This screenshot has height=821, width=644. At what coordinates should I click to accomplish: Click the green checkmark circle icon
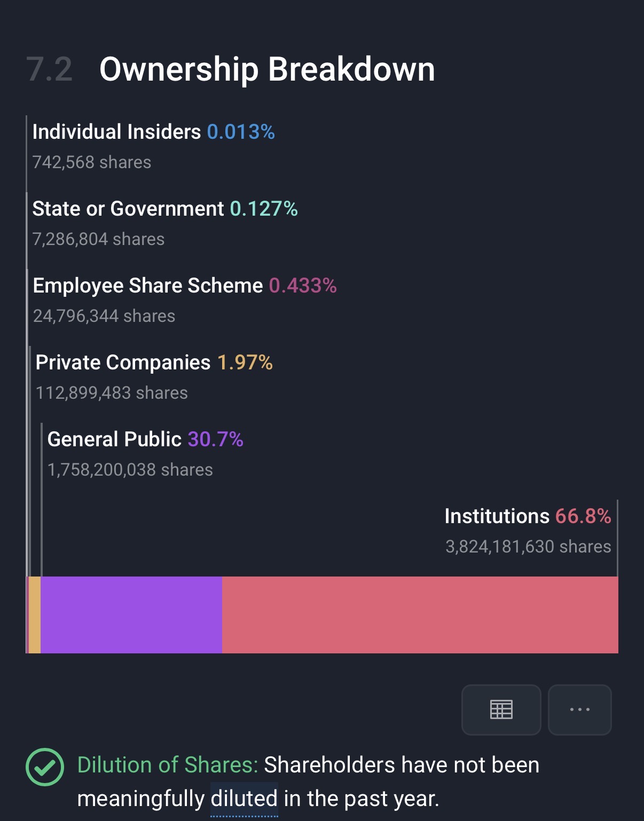coord(45,767)
